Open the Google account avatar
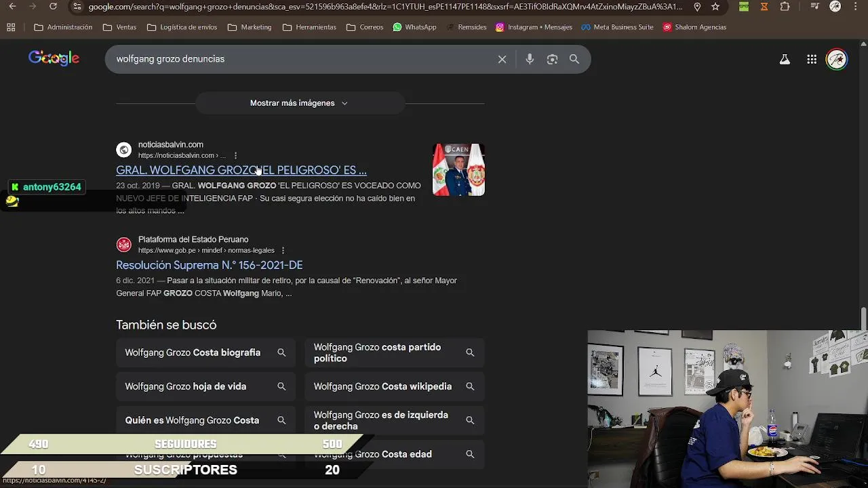 pyautogui.click(x=837, y=59)
